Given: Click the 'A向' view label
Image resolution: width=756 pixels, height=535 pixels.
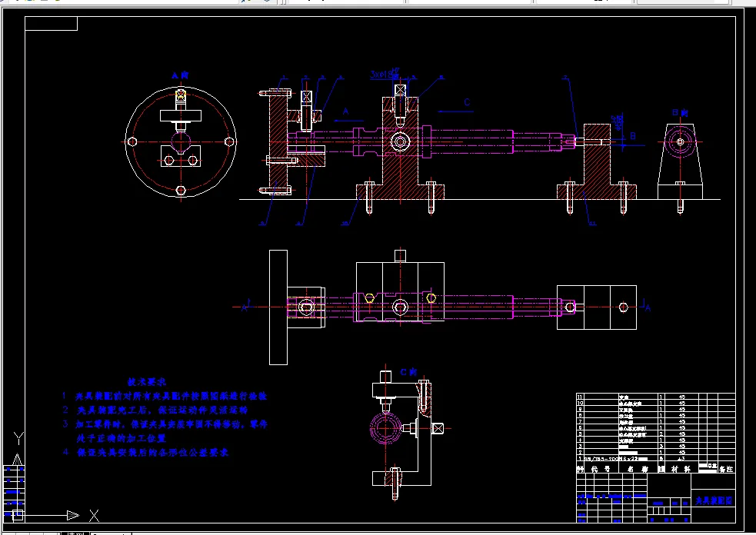Looking at the screenshot, I should (x=180, y=75).
